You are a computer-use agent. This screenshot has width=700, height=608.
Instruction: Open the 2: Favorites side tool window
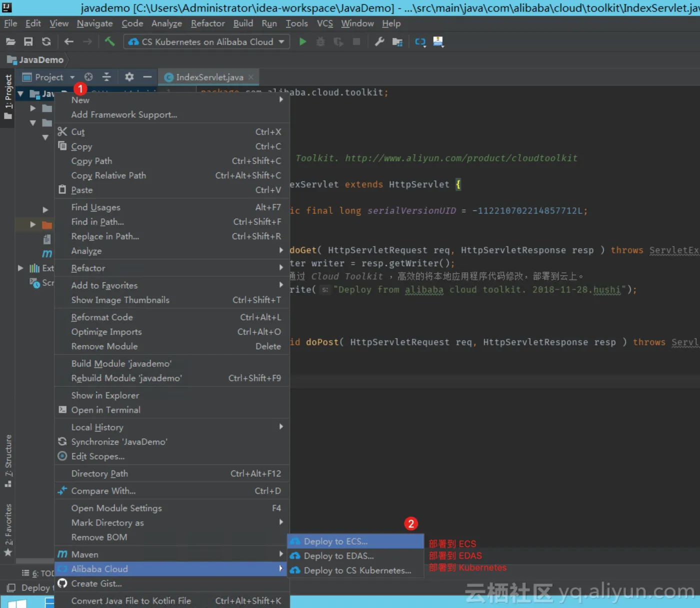click(x=8, y=530)
